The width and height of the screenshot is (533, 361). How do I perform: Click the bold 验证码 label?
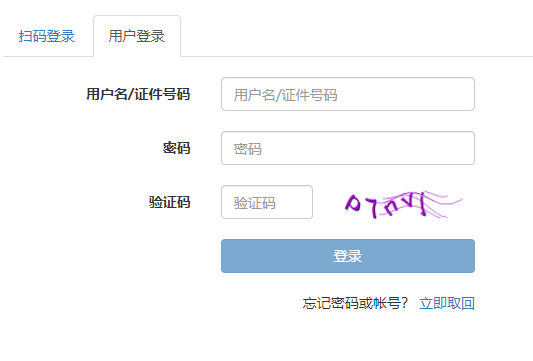pos(169,202)
